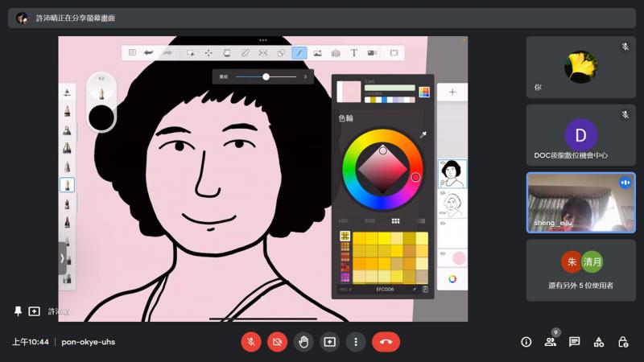Toggle full-screen canvas rectangle icon
Screen dimensions: 644x362
394,53
